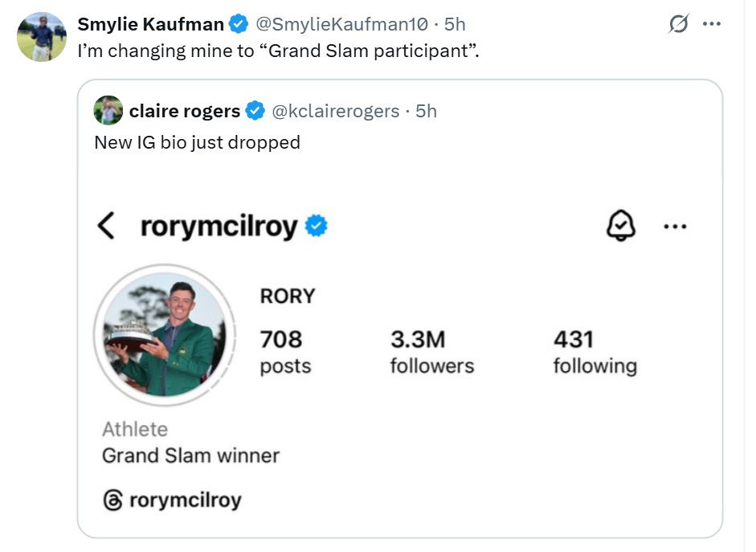The image size is (756, 552).
Task: Open claire rogers' display name
Action: coord(184,111)
